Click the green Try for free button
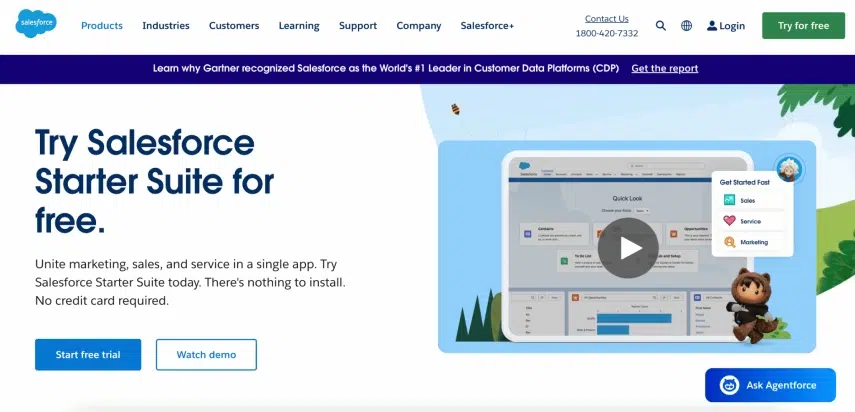Viewport: 855px width, 412px height. 803,26
